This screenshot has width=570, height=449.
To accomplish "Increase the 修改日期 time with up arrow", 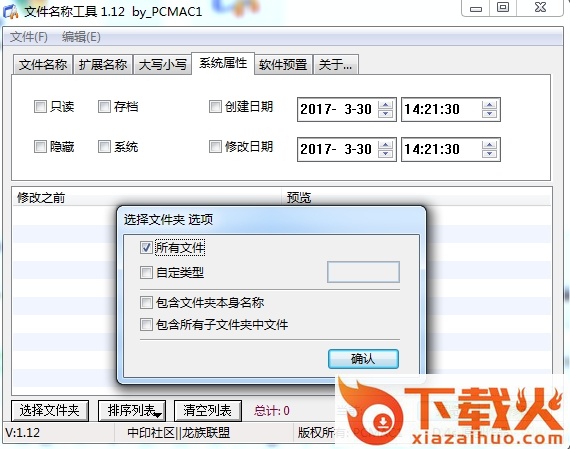I will [x=489, y=145].
